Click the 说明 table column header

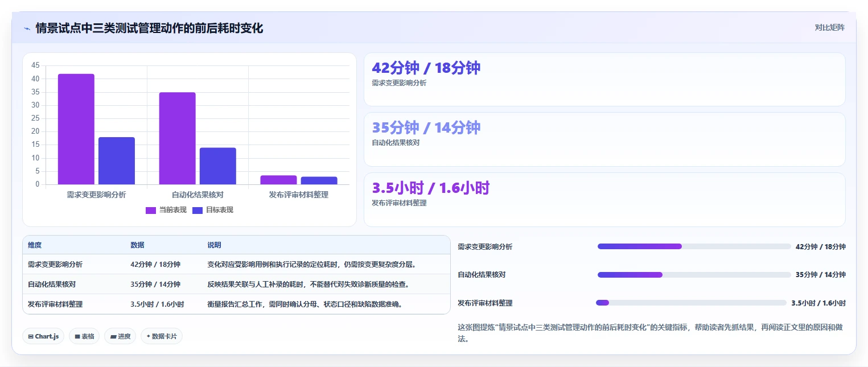pyautogui.click(x=214, y=245)
